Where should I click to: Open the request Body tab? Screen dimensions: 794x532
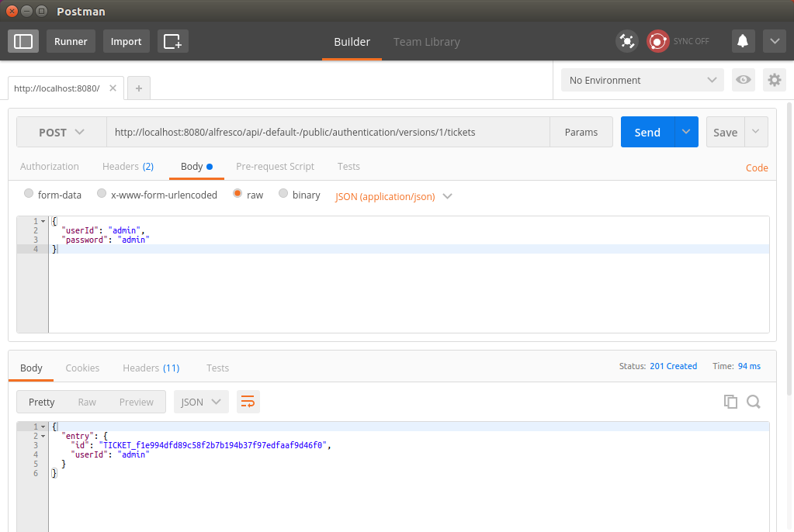click(x=196, y=167)
